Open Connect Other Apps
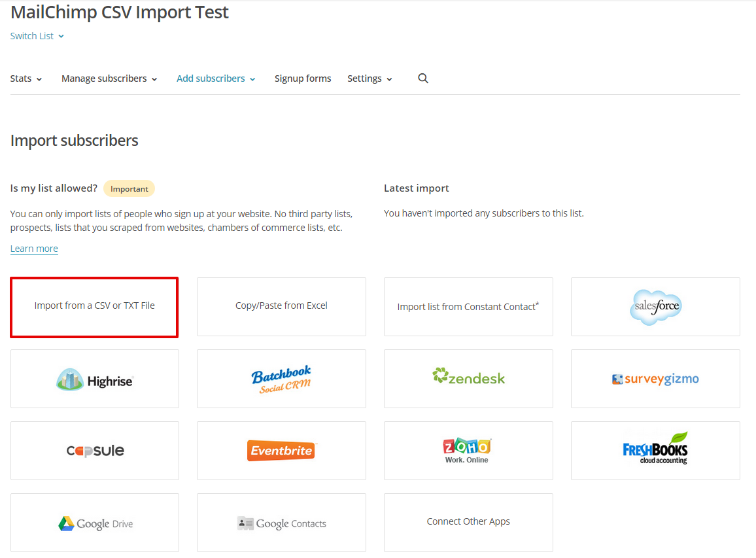756x558 pixels. tap(468, 522)
